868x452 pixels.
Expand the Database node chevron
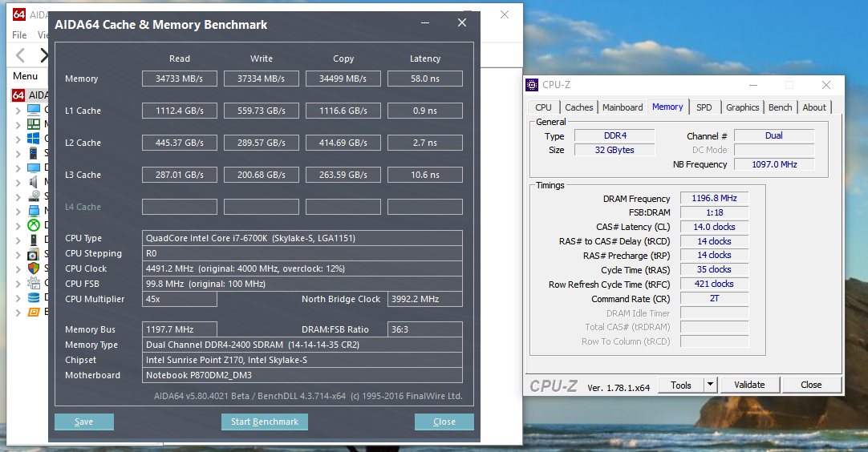(x=18, y=298)
